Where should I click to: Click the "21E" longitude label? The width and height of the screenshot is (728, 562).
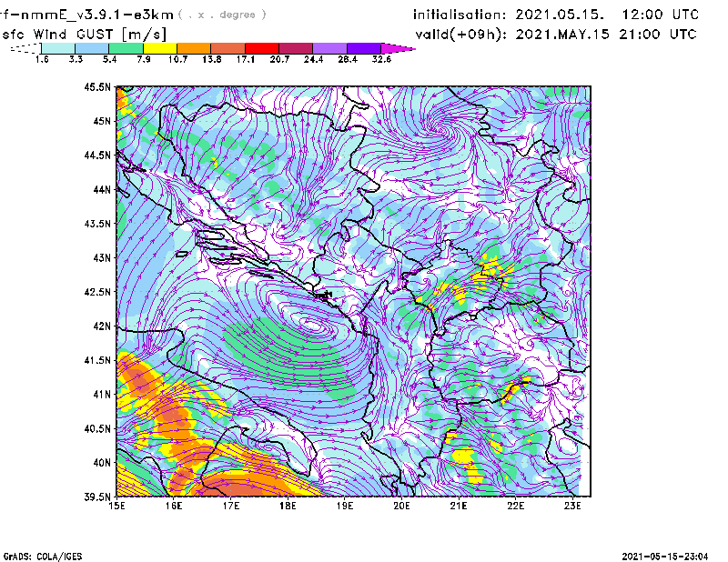tap(459, 506)
